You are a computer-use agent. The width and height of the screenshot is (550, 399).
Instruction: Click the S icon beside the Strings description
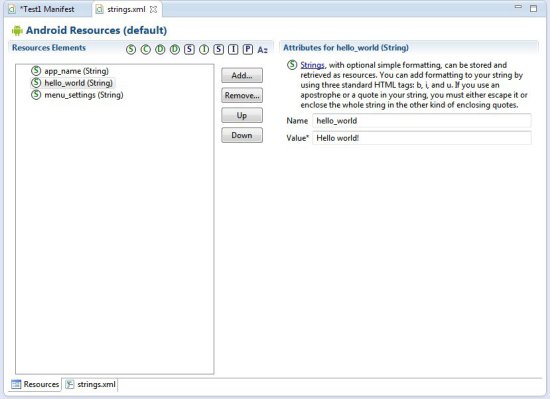click(292, 65)
